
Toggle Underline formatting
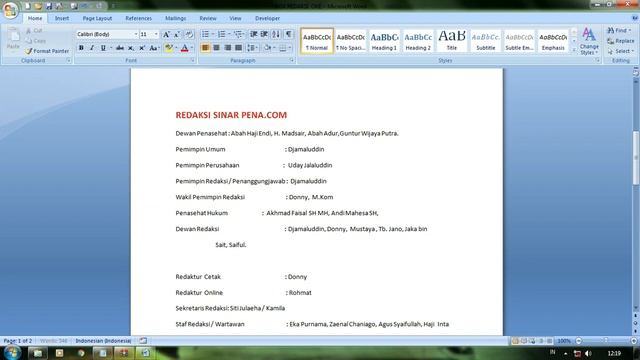tap(103, 48)
